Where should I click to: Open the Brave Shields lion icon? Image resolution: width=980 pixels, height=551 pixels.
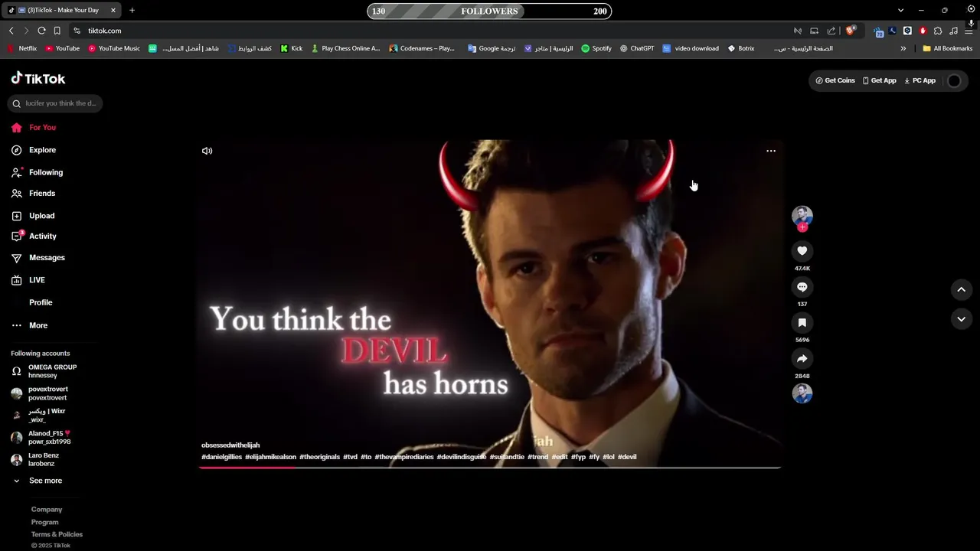[850, 31]
